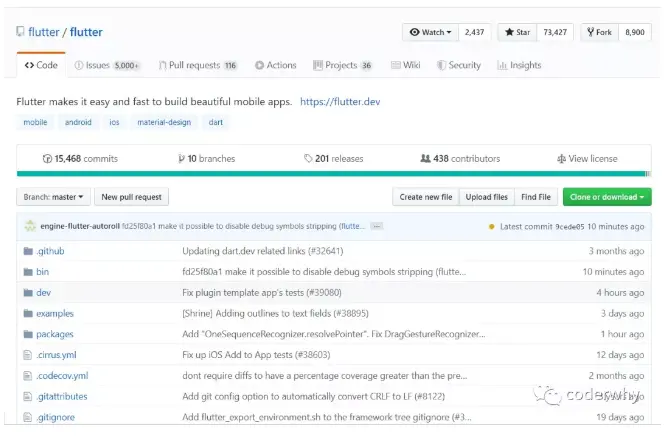Open the https://flutter.dev link
This screenshot has height=445, width=667.
pos(340,102)
